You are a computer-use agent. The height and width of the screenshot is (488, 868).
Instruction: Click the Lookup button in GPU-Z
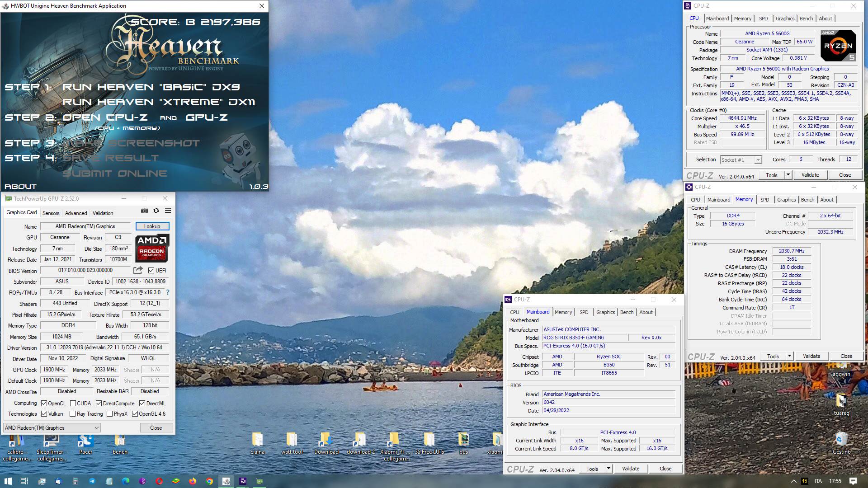152,226
